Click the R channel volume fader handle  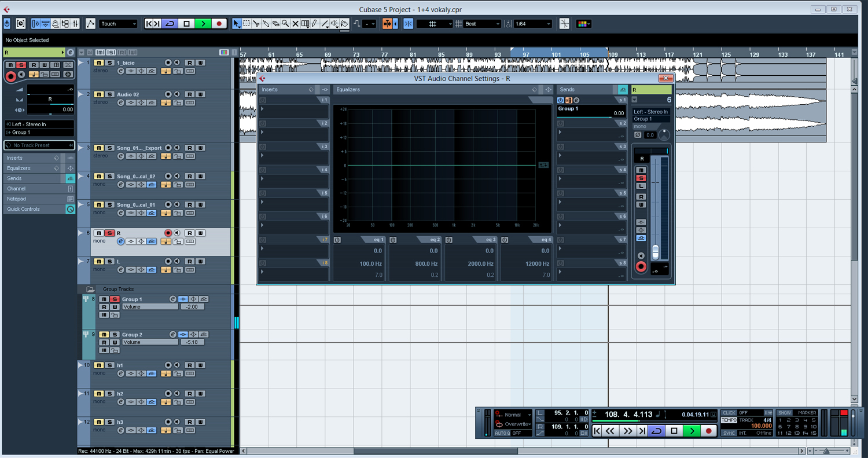pyautogui.click(x=655, y=252)
